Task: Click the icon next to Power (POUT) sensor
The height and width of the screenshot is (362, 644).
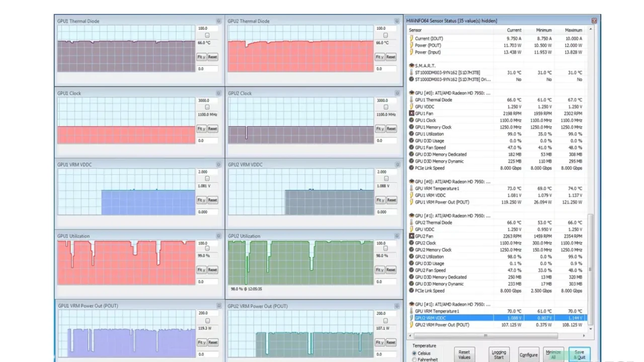Action: 412,45
